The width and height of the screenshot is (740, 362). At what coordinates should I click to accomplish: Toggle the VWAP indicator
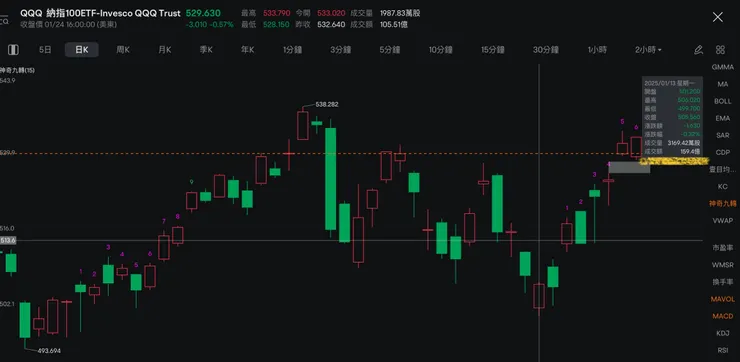coord(723,220)
